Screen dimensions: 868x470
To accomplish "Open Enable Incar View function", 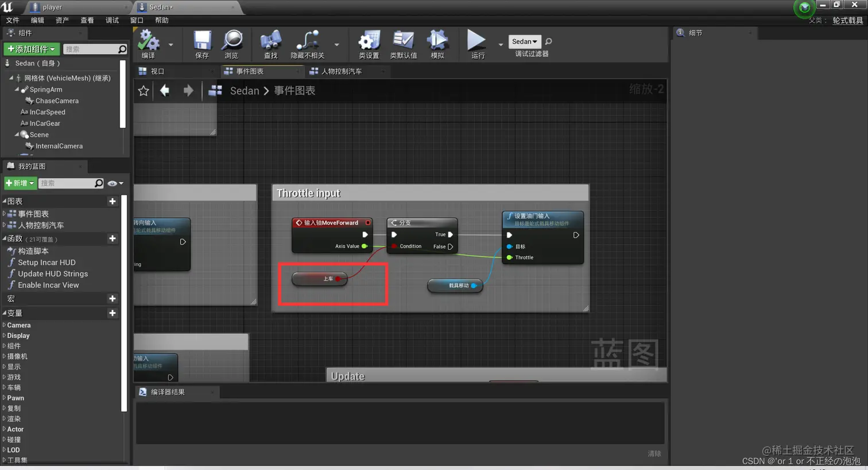I will click(x=48, y=285).
